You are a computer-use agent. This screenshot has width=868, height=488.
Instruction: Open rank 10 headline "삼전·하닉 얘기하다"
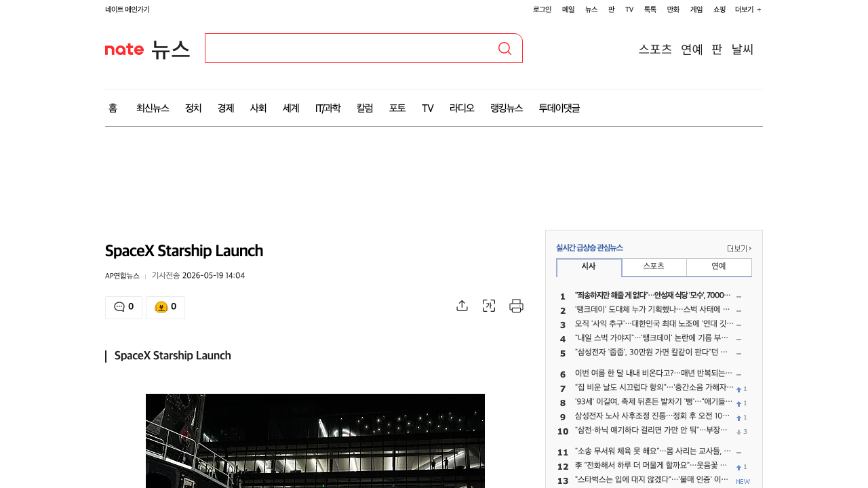click(x=652, y=430)
